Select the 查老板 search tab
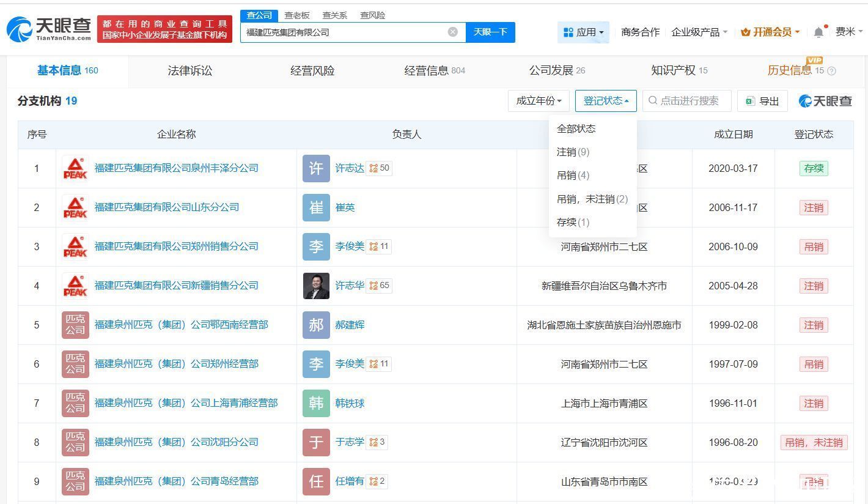 297,15
